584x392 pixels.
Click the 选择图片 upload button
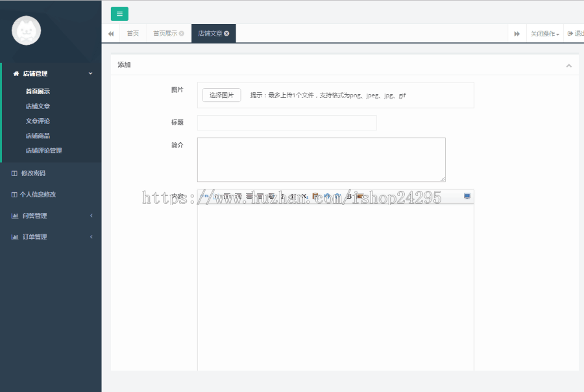tap(221, 95)
